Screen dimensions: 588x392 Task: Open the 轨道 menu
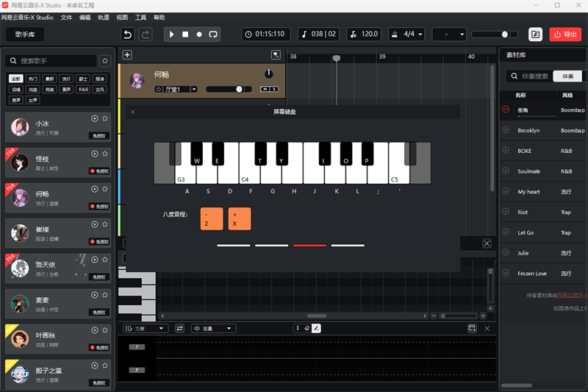[104, 17]
